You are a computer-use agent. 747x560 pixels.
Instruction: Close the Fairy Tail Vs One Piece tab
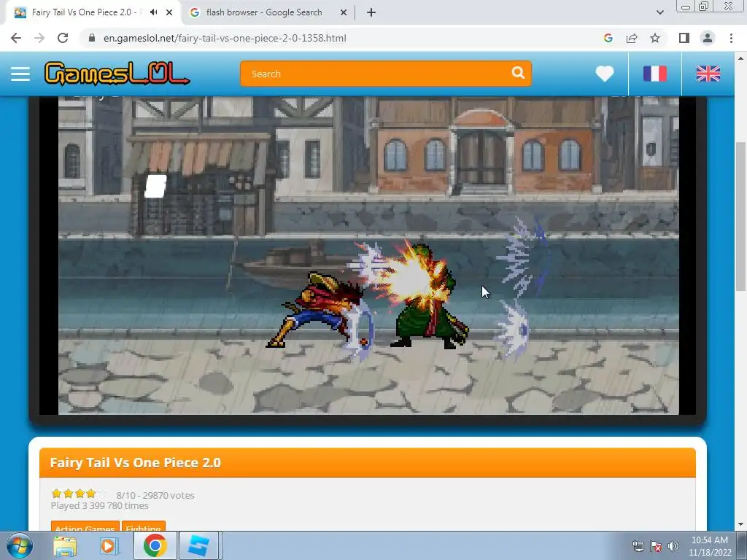[169, 12]
